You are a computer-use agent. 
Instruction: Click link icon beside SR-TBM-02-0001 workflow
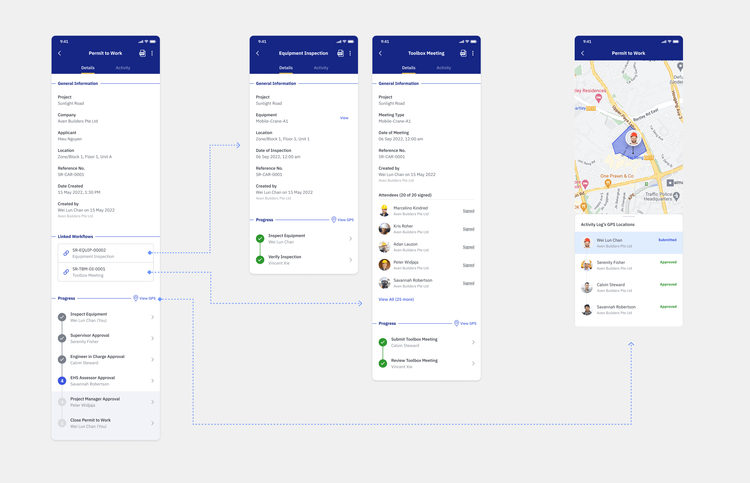click(x=66, y=271)
